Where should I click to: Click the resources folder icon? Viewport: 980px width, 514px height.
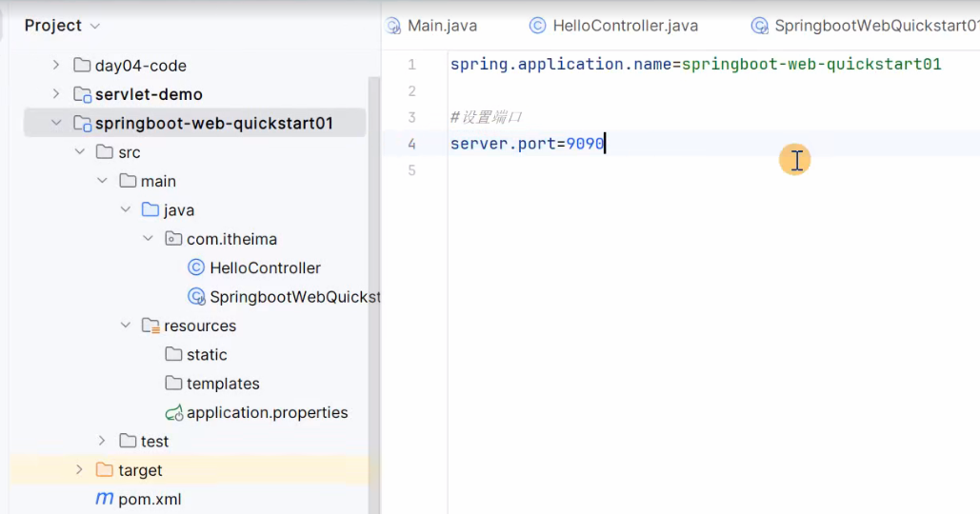point(150,326)
